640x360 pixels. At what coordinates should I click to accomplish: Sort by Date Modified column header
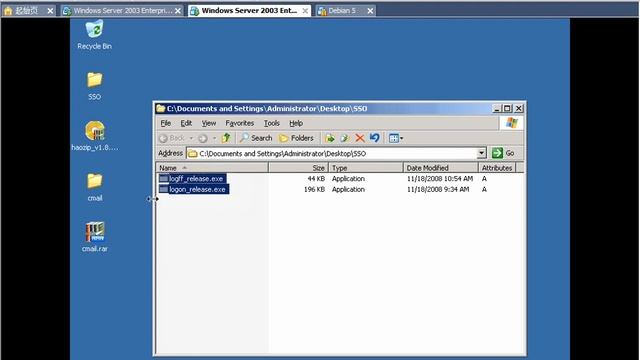[440, 168]
